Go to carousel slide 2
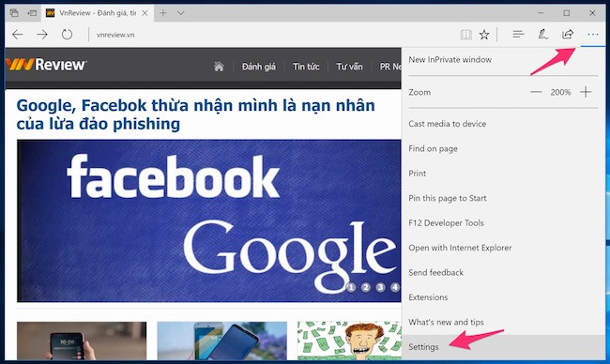Image resolution: width=610 pixels, height=364 pixels. [x=366, y=287]
